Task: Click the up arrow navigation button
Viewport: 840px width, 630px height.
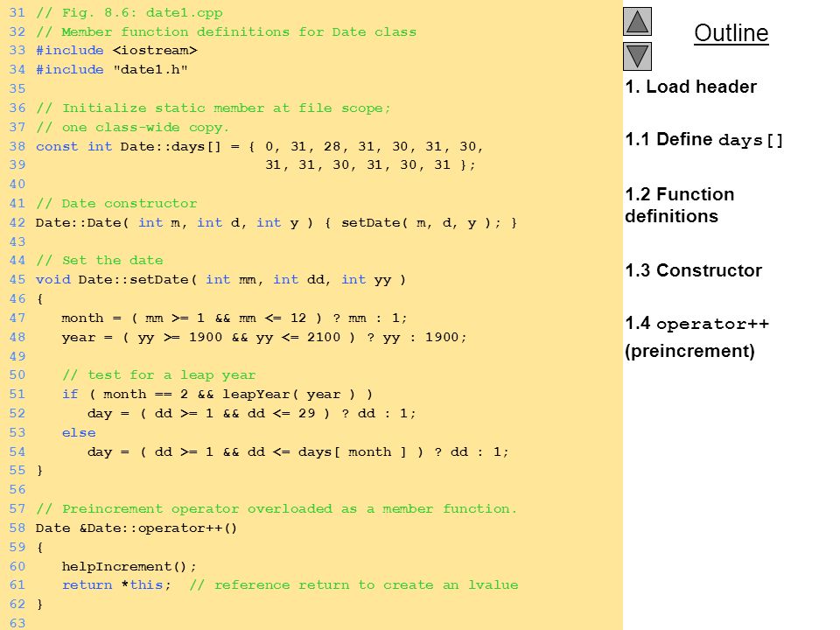Action: click(x=637, y=21)
